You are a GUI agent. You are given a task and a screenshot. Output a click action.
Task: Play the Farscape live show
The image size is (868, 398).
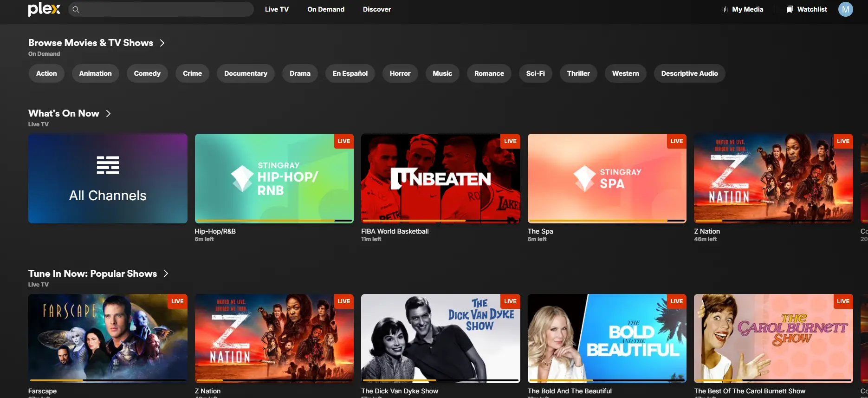pyautogui.click(x=108, y=339)
